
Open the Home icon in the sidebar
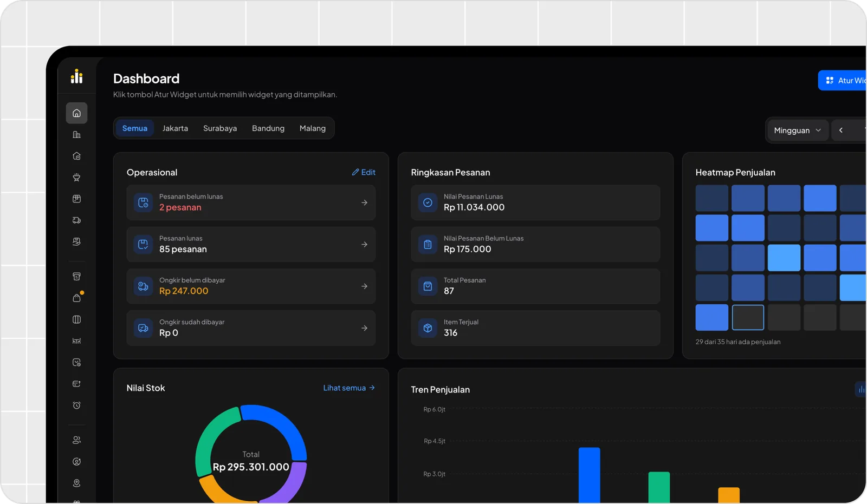(x=76, y=113)
